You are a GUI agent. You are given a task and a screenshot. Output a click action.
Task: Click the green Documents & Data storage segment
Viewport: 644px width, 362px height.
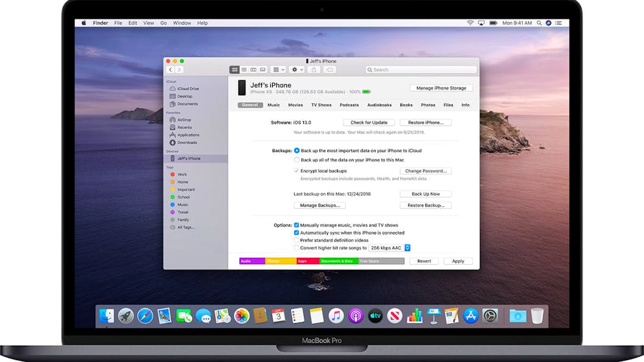[339, 261]
